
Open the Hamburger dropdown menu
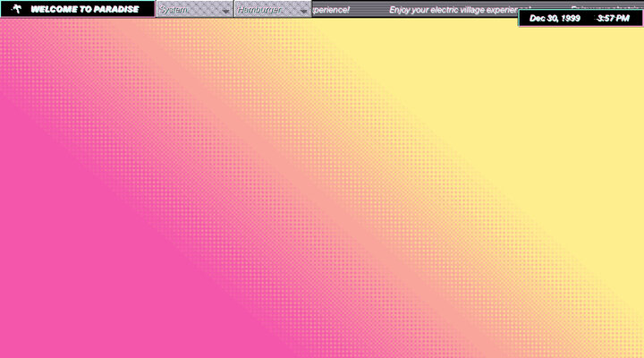(x=273, y=9)
